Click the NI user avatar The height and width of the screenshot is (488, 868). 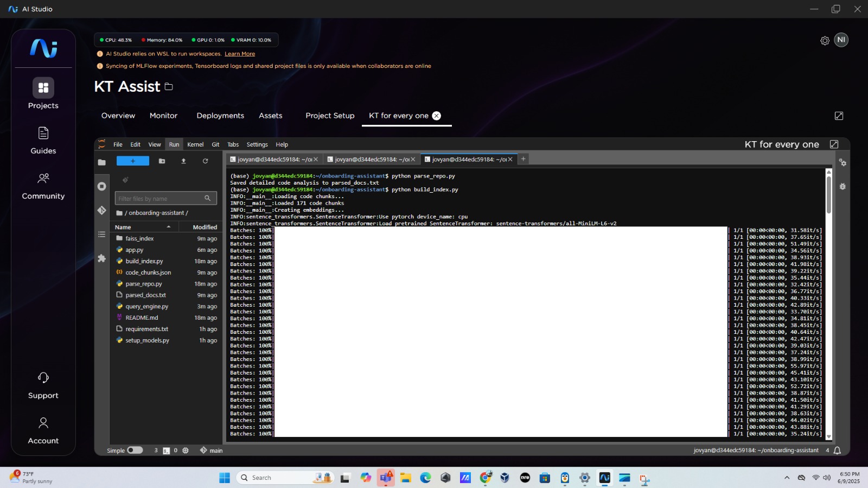tap(841, 40)
